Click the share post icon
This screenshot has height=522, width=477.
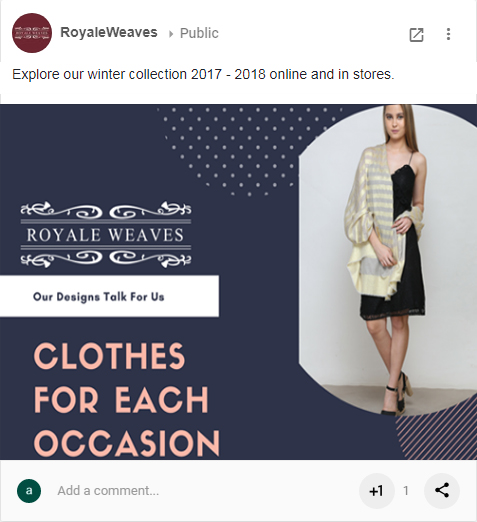point(442,491)
